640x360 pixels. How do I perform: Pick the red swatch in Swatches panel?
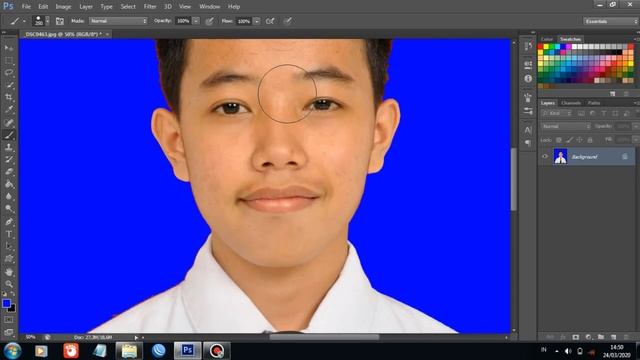[x=541, y=47]
